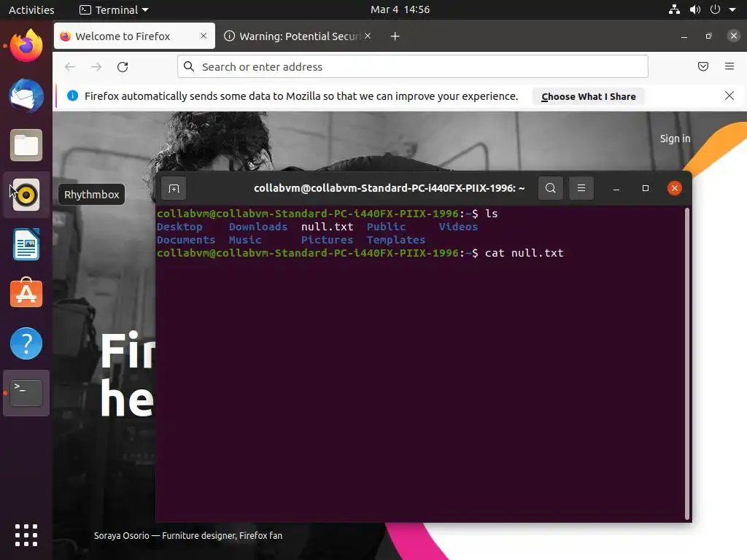Click Choose What I Share button

[589, 96]
